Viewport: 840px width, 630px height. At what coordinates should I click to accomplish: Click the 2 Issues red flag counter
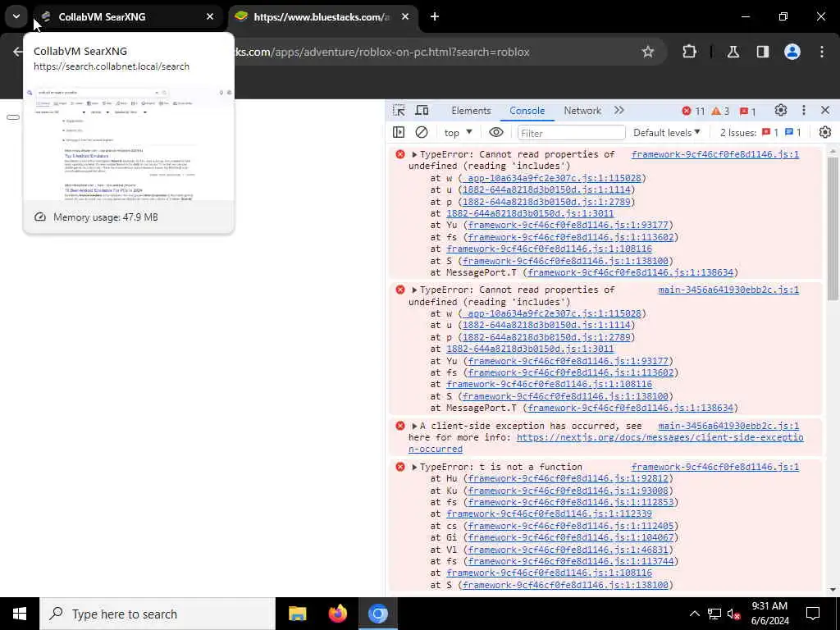769,132
